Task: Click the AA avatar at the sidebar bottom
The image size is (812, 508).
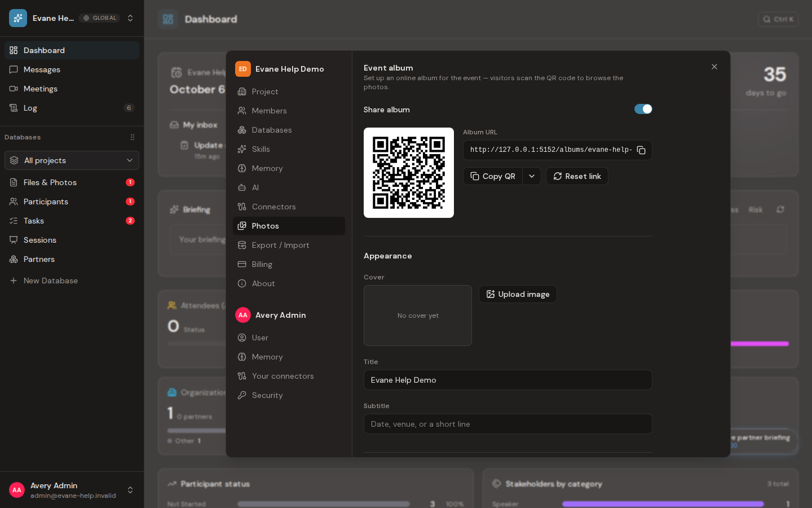Action: point(17,490)
